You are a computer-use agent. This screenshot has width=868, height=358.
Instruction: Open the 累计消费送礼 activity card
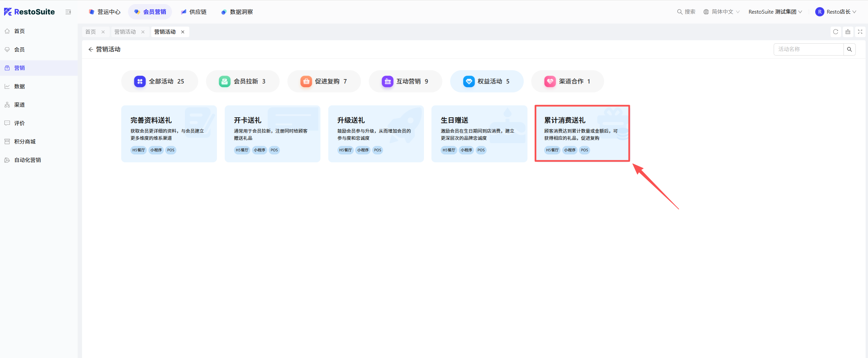pyautogui.click(x=582, y=133)
